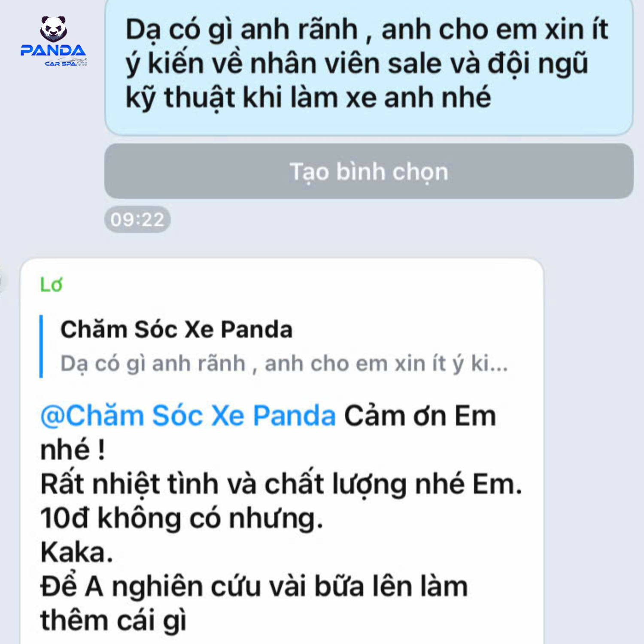Click the small CAR SPA.VN logo text

click(x=66, y=63)
